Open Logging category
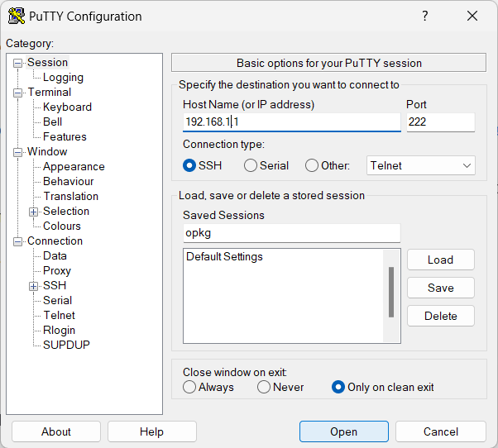Viewport: 498px width, 448px height. click(x=63, y=78)
